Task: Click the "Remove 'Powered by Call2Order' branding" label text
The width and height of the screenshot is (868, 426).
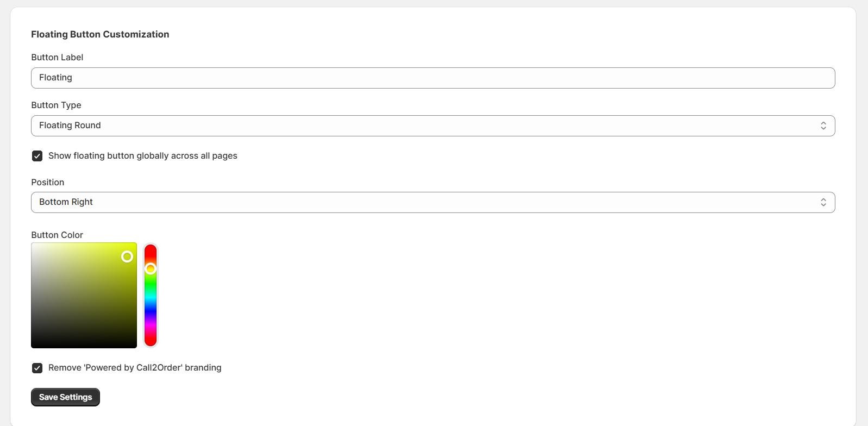Action: click(135, 368)
